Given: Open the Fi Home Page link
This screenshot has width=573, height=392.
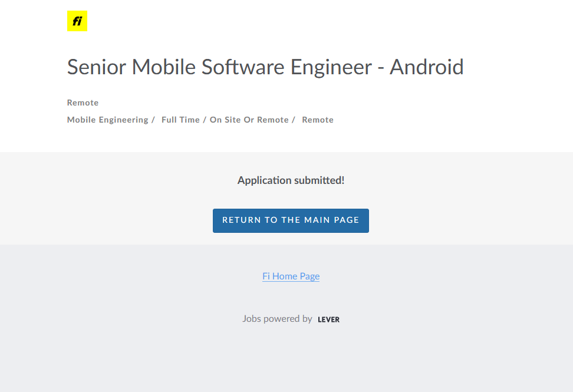Looking at the screenshot, I should click(x=291, y=276).
